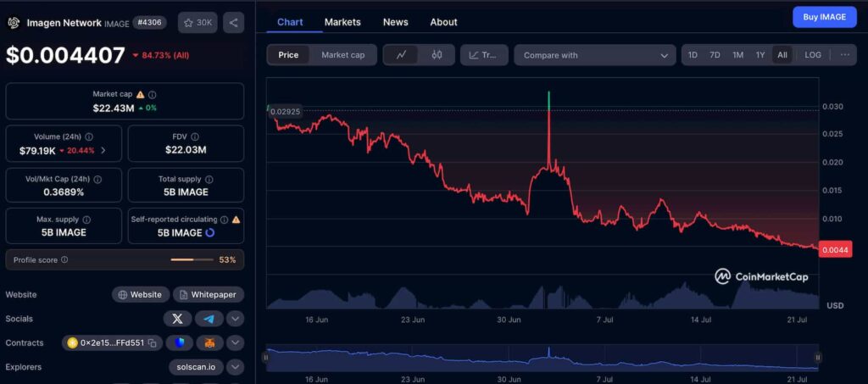Click Self-reported circulating warning triangle

pos(236,220)
